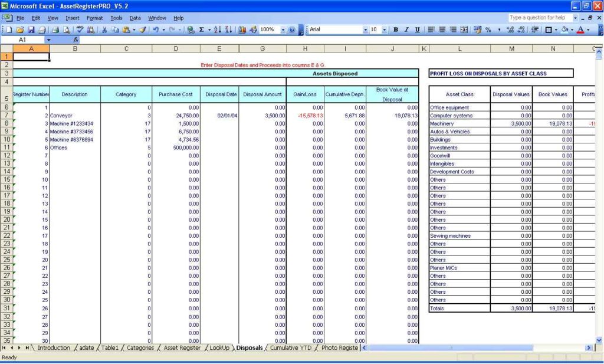
Task: Click the AutoSum sigma icon
Action: point(202,29)
